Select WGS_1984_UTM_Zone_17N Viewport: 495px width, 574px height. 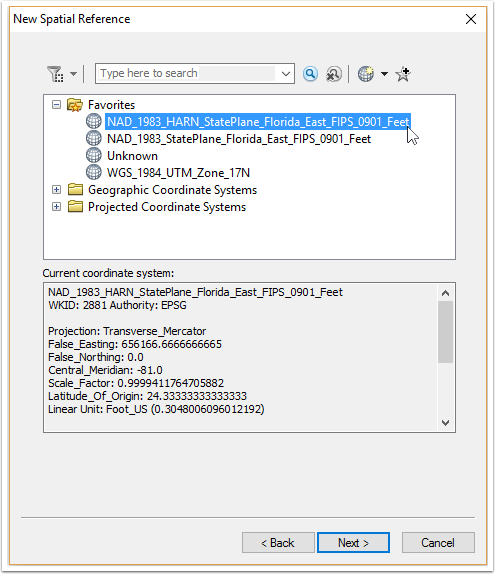[178, 173]
